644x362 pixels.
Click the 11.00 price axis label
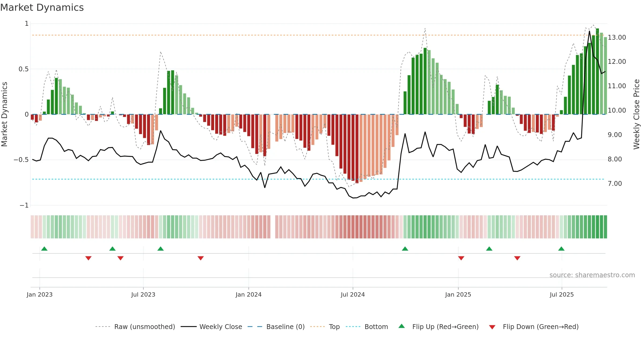tap(617, 86)
